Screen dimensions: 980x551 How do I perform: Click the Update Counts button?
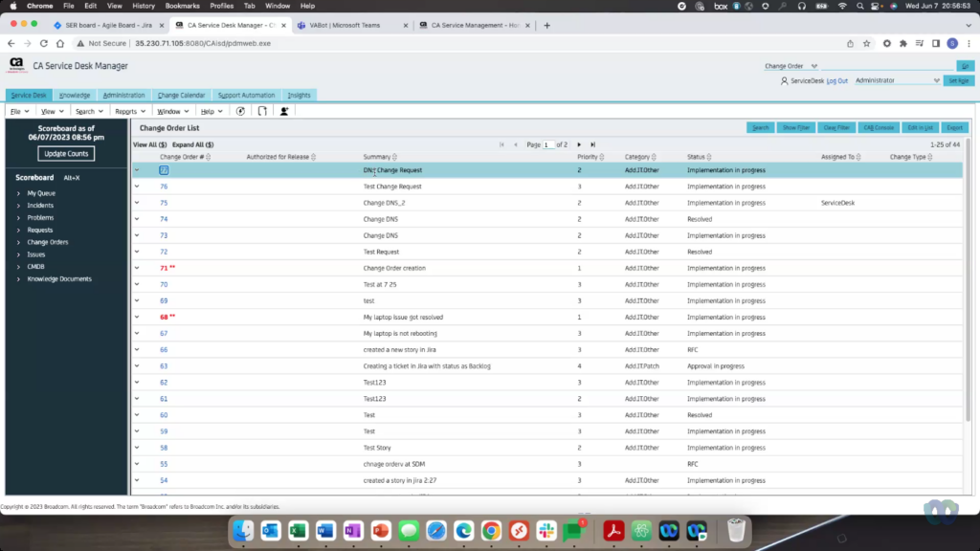coord(66,154)
